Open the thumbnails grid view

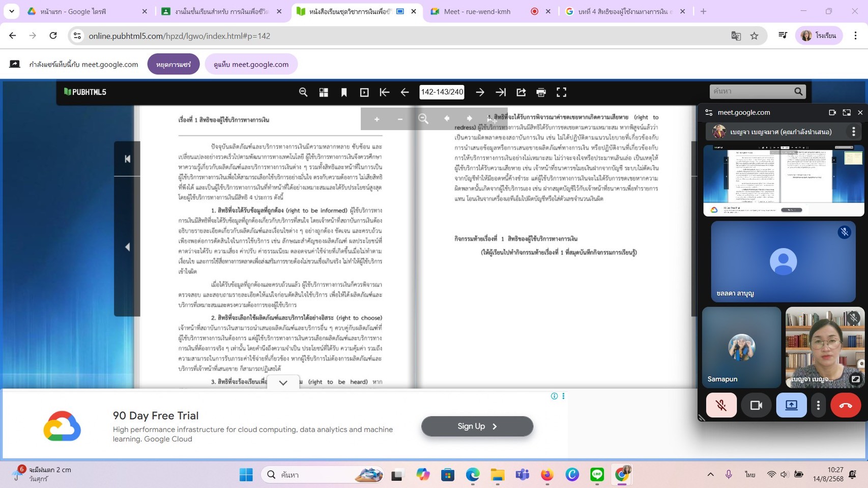point(324,92)
